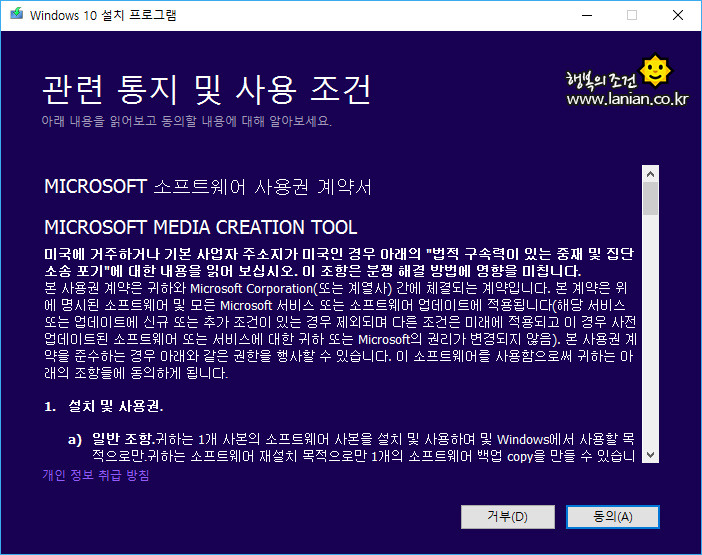Click the MICROSOFT 소프트웨어 사용권 계약서 heading
The width and height of the screenshot is (702, 555).
[208, 187]
